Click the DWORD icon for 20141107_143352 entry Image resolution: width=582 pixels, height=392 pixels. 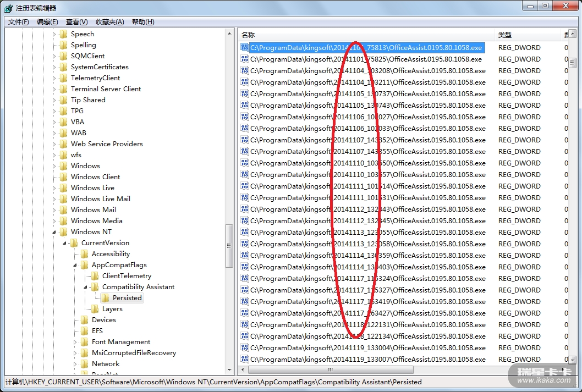(x=245, y=140)
